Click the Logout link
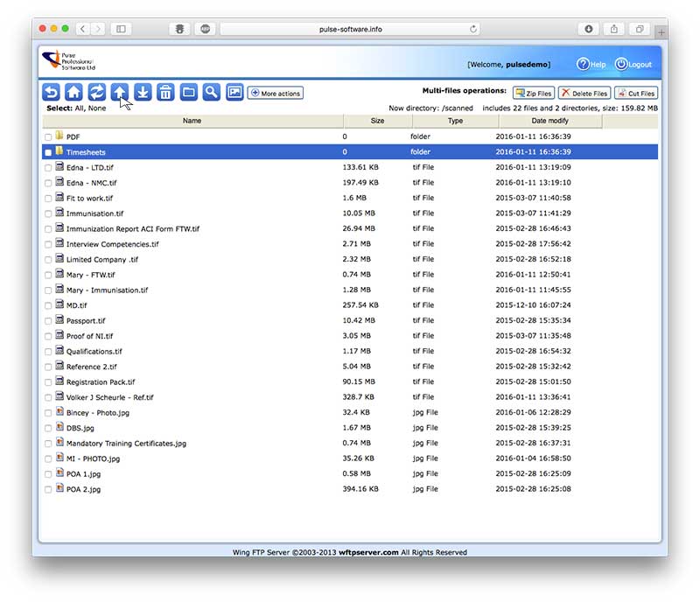The height and width of the screenshot is (602, 700). [634, 65]
